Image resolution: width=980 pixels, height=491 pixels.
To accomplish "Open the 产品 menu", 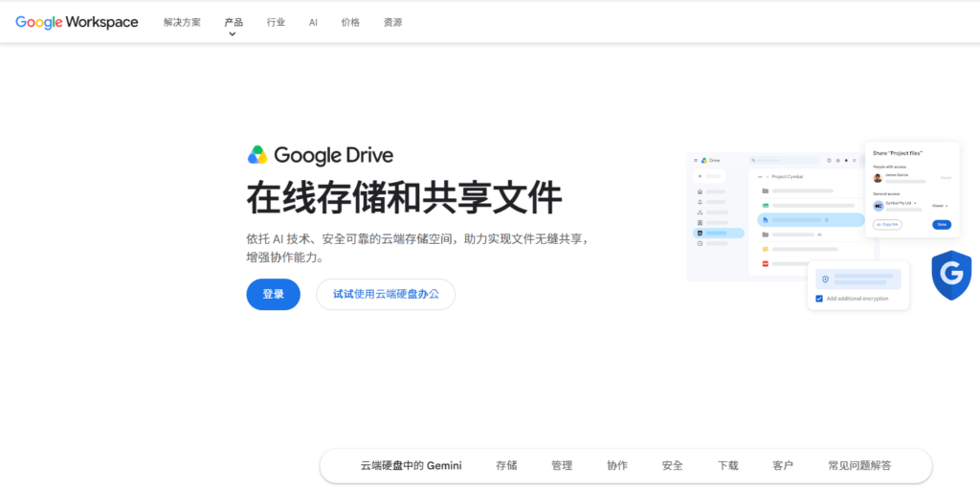I will click(x=234, y=22).
